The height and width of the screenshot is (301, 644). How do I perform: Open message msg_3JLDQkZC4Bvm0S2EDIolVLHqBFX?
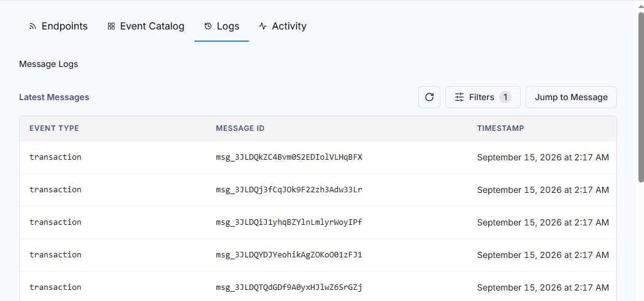289,157
